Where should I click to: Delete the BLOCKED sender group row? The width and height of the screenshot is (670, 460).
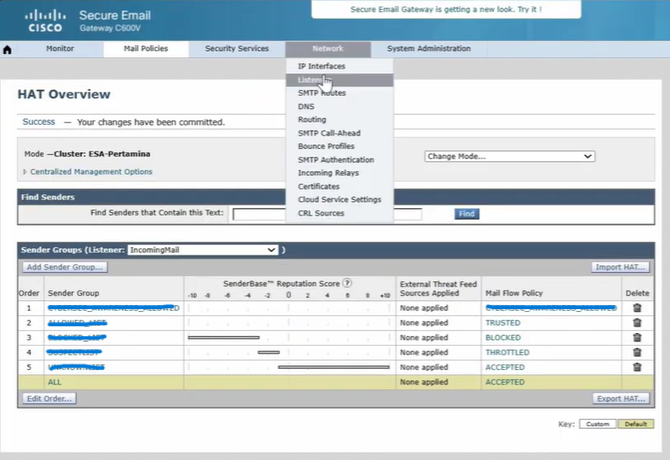tap(637, 338)
